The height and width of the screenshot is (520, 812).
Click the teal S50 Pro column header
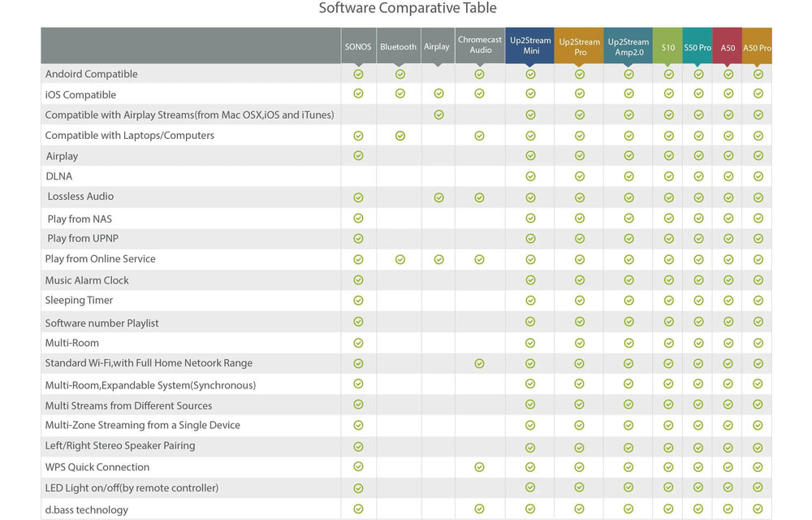[x=698, y=46]
